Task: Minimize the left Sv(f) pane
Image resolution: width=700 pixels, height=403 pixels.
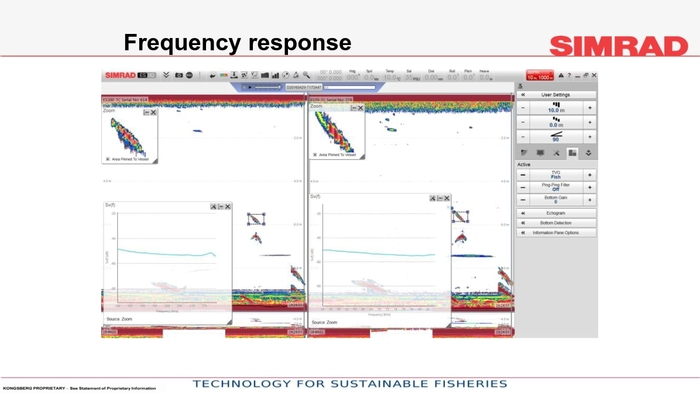Action: click(221, 207)
